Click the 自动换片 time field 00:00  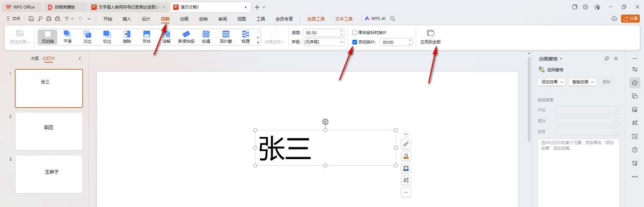396,42
